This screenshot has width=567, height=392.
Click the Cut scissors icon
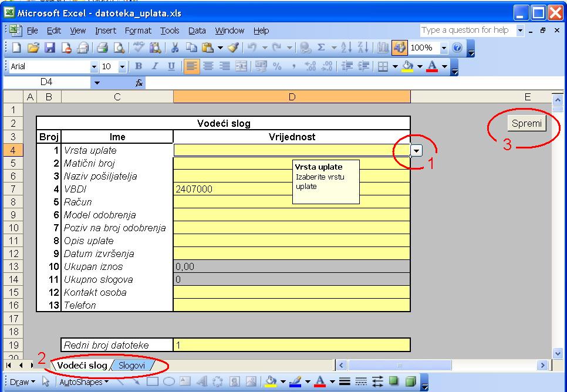[174, 48]
